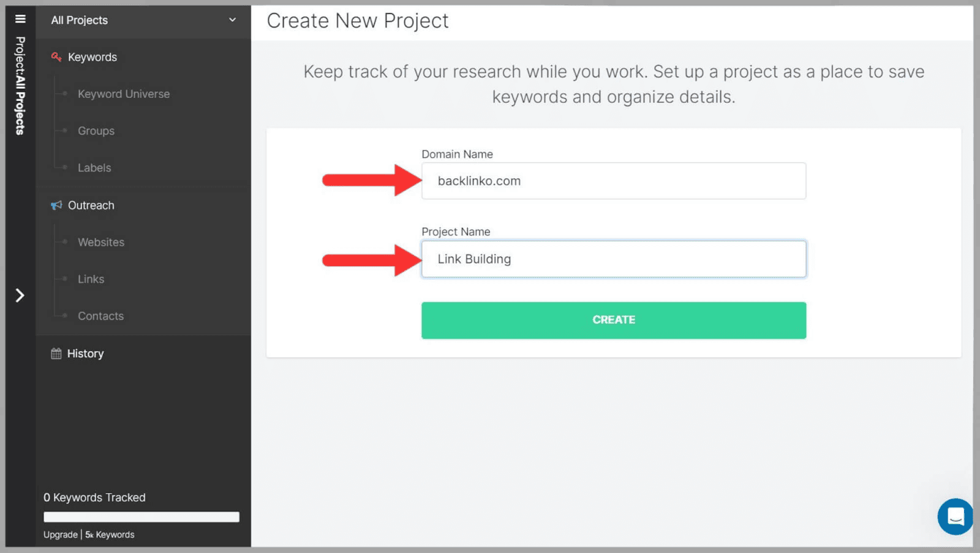Open the hamburger menu icon
The height and width of the screenshot is (553, 980).
(x=20, y=19)
